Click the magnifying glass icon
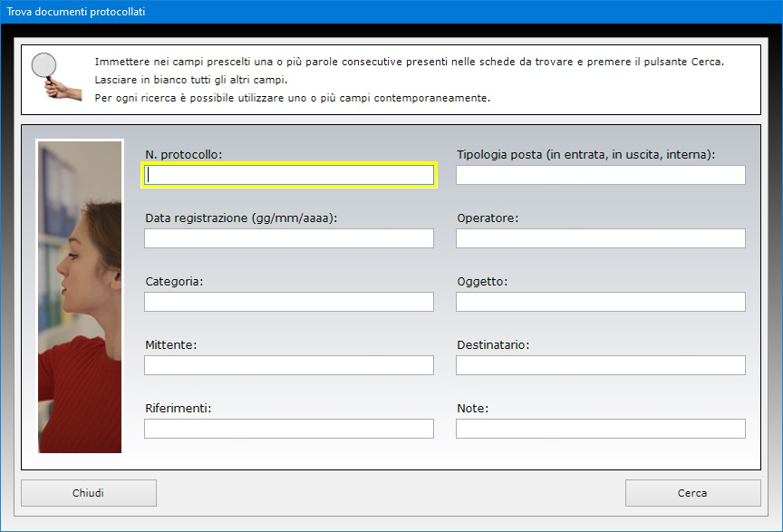Viewport: 783px width, 532px height. pyautogui.click(x=55, y=76)
